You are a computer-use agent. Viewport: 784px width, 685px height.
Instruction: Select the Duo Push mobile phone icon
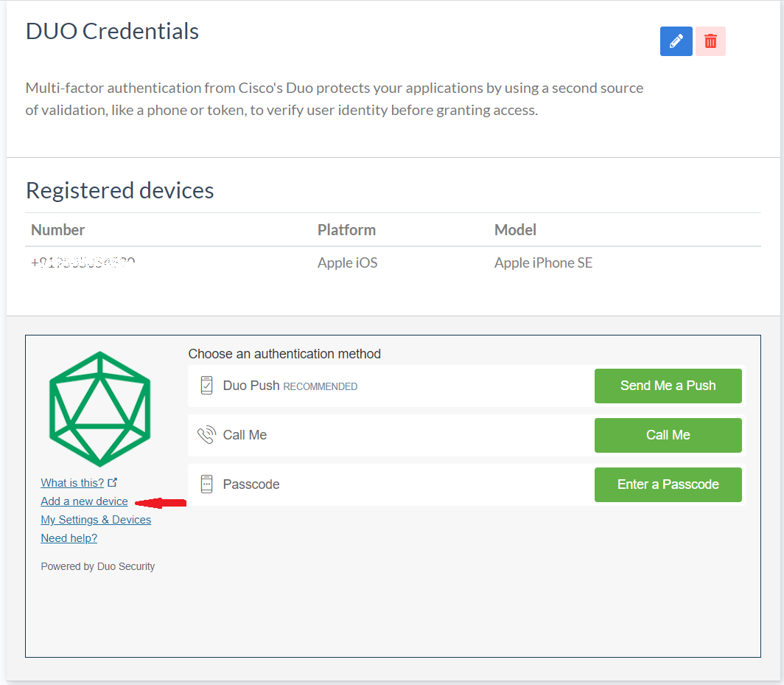(x=206, y=384)
